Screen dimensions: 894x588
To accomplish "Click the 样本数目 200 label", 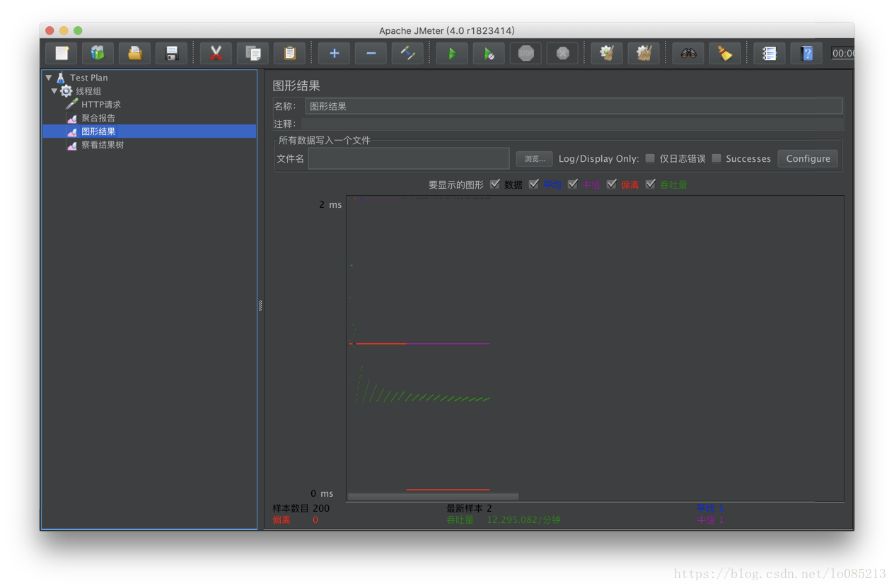I will (301, 508).
